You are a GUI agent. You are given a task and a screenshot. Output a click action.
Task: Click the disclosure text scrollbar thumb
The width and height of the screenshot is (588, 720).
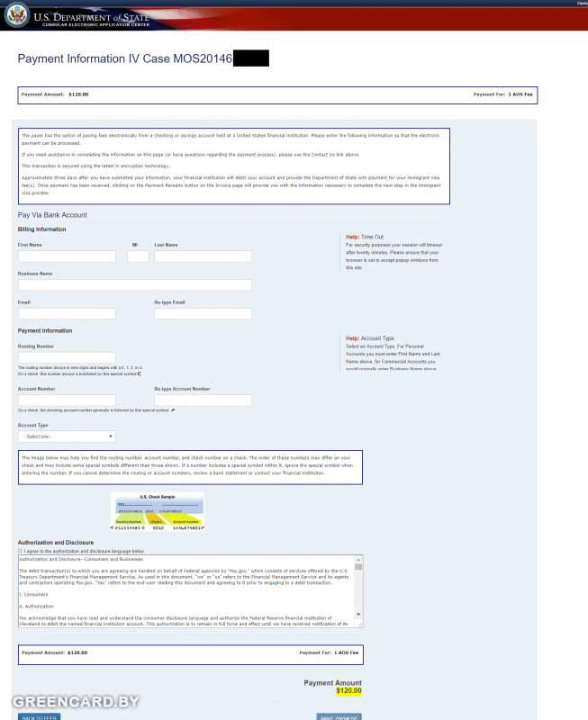tap(358, 567)
